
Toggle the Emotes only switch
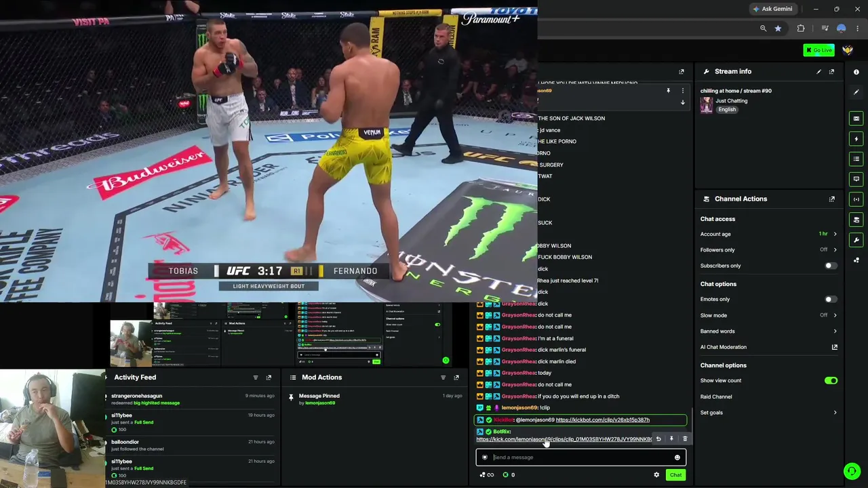831,300
